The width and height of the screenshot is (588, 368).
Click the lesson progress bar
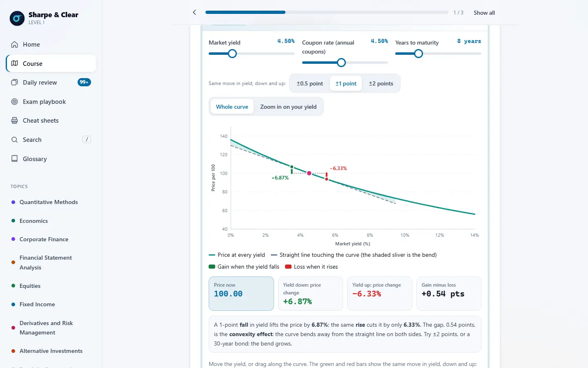[x=327, y=12]
